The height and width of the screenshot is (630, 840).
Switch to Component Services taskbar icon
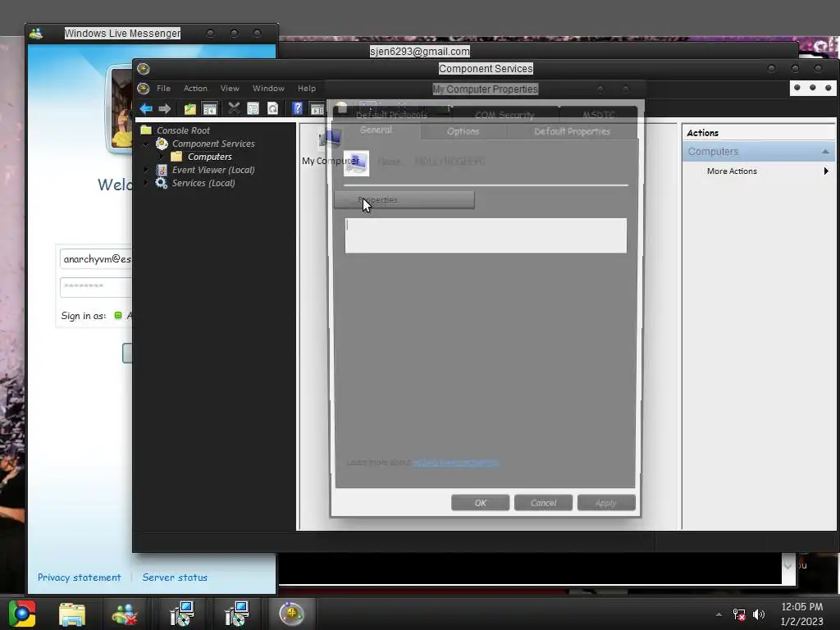[291, 614]
